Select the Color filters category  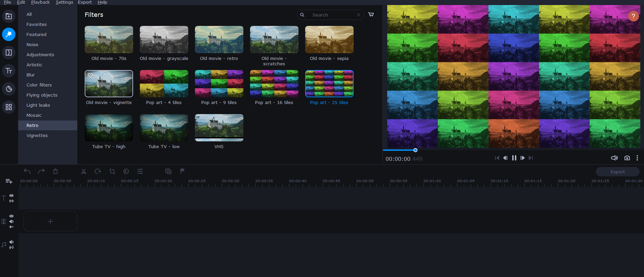point(48,85)
